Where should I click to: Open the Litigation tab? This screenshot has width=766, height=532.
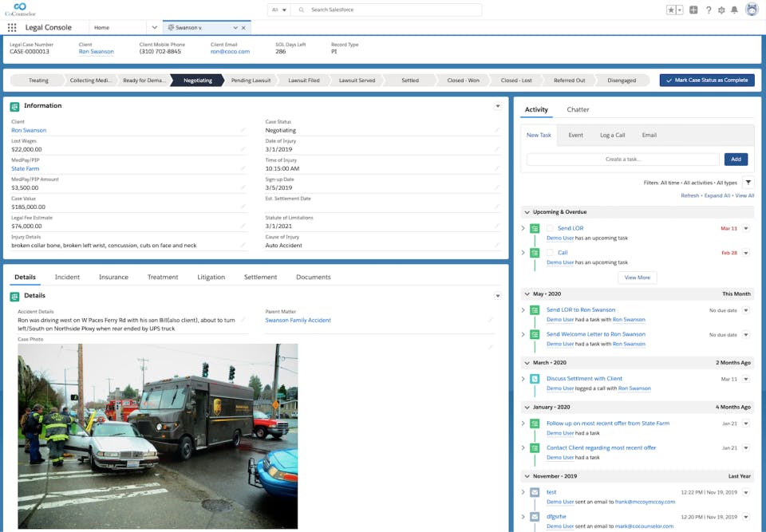pyautogui.click(x=211, y=277)
